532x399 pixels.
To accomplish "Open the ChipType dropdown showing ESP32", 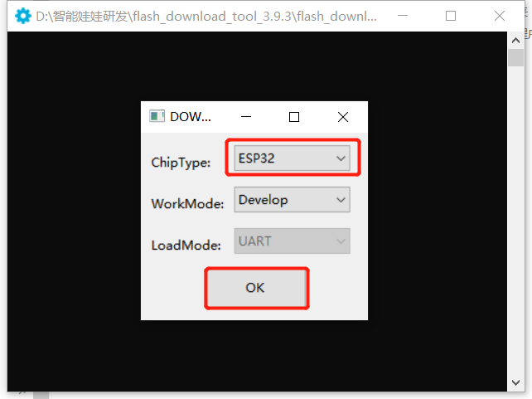I will 293,158.
